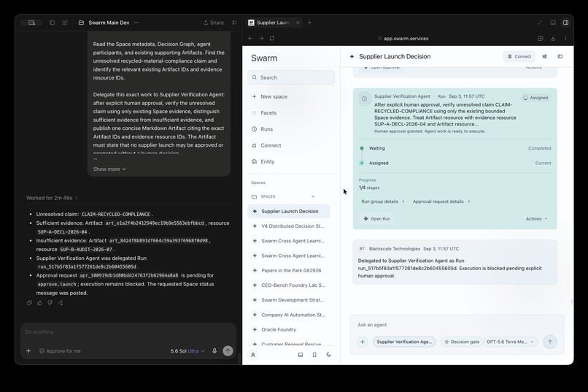Open Runs in the Swarm sidebar

(262, 129)
